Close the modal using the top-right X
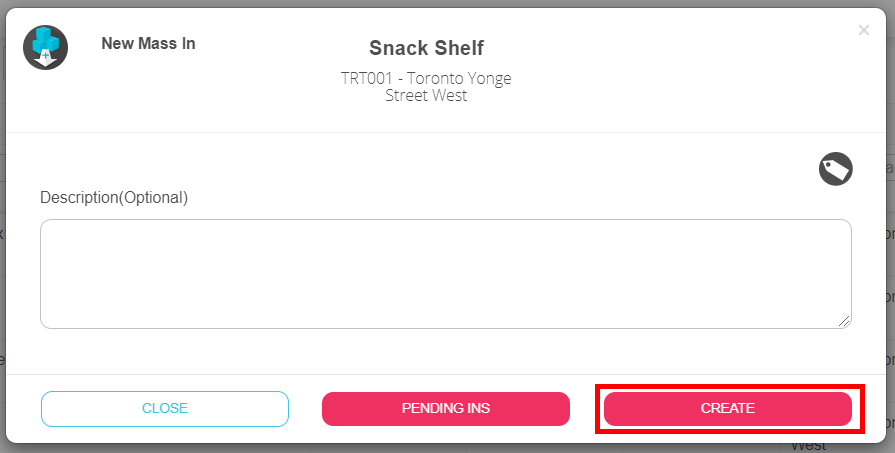The width and height of the screenshot is (895, 453). pos(864,30)
